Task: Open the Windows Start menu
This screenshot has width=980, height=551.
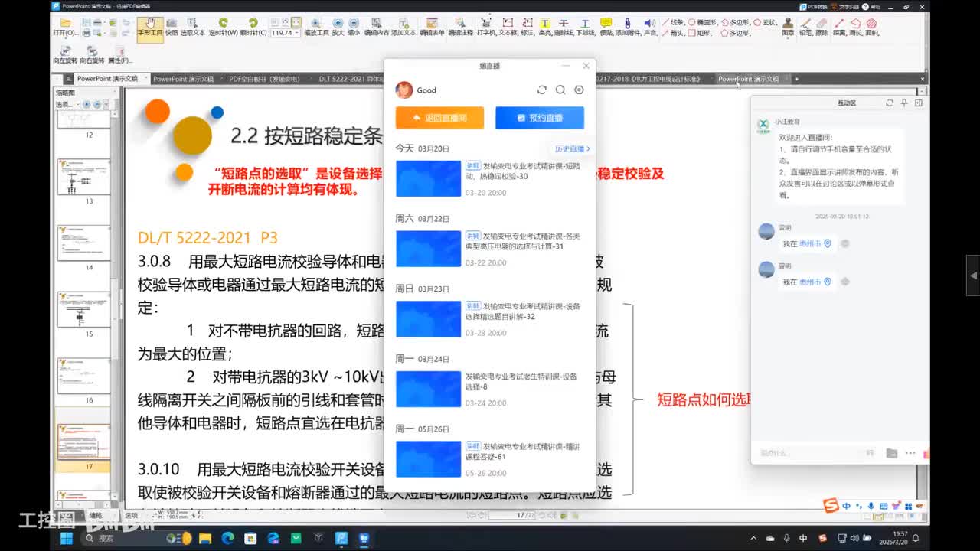Action: [67, 538]
